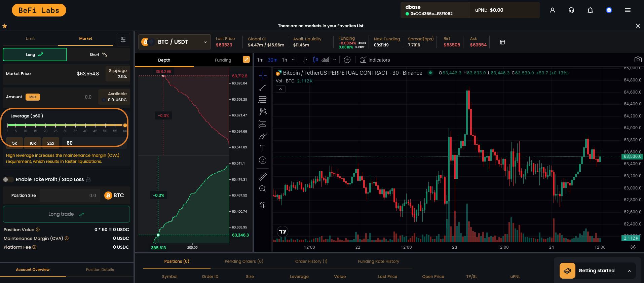Select the text annotation tool
Image resolution: width=644 pixels, height=283 pixels.
point(263,148)
